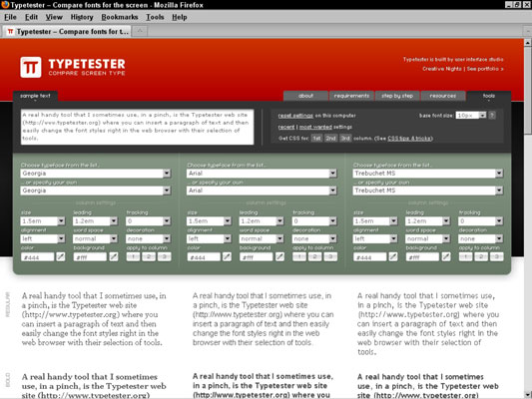
Task: Click the Typetester TT logo icon
Action: [31, 67]
